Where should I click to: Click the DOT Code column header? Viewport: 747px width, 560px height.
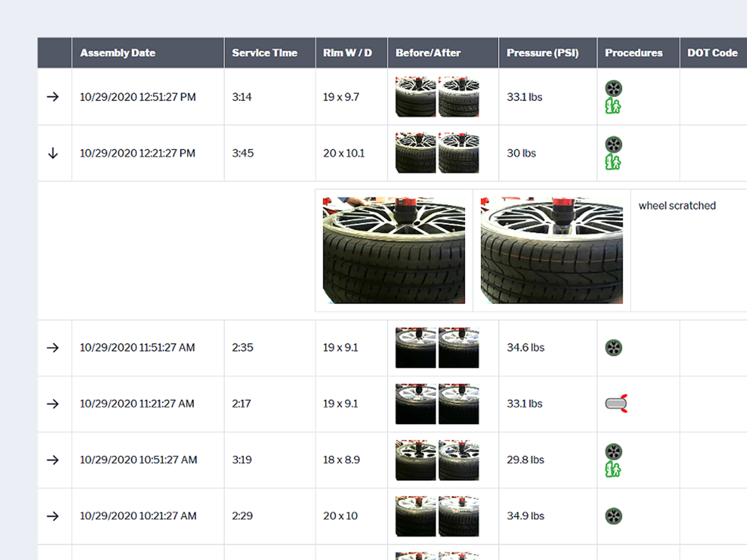[713, 53]
